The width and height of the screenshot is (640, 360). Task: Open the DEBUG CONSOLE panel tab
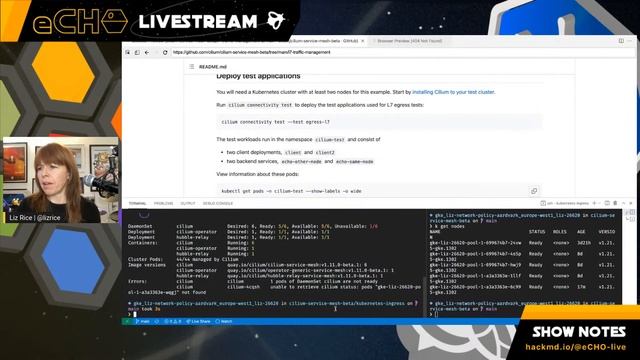[218, 203]
